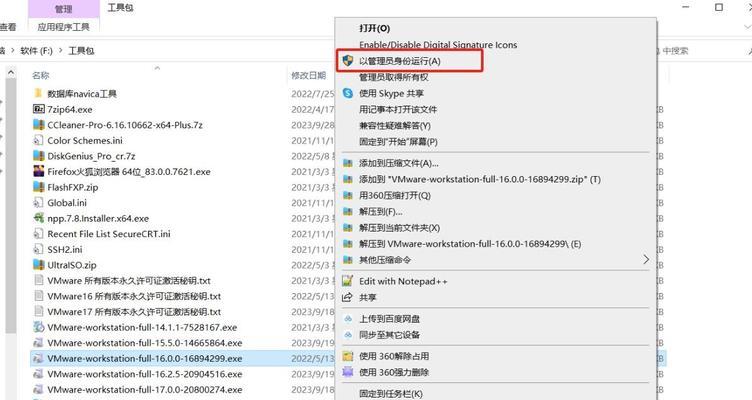Click the Baidu cloud icon for 上传到百度网盘
This screenshot has width=752, height=400.
[348, 318]
